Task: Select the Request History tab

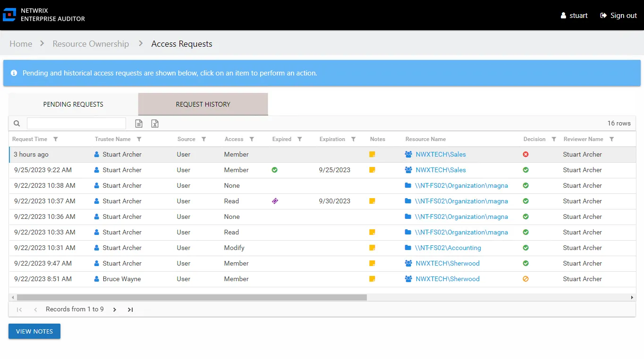Action: pos(203,104)
